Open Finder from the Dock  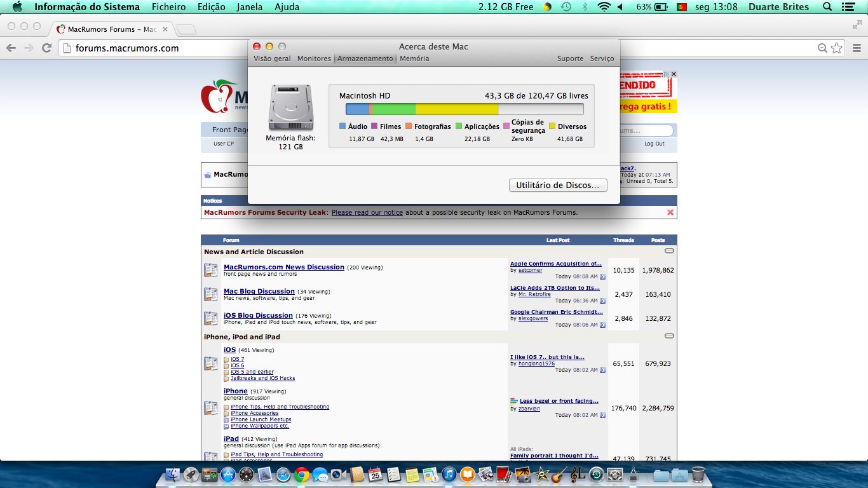click(173, 475)
